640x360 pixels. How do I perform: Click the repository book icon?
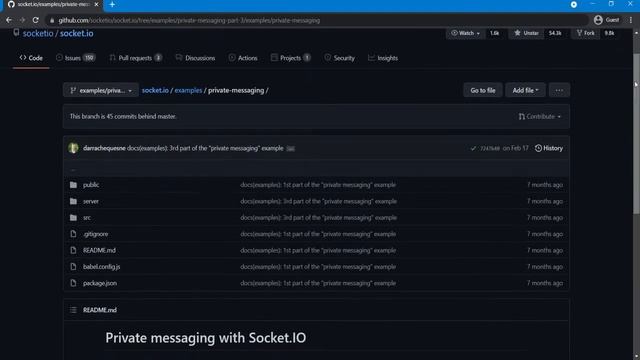(16, 33)
